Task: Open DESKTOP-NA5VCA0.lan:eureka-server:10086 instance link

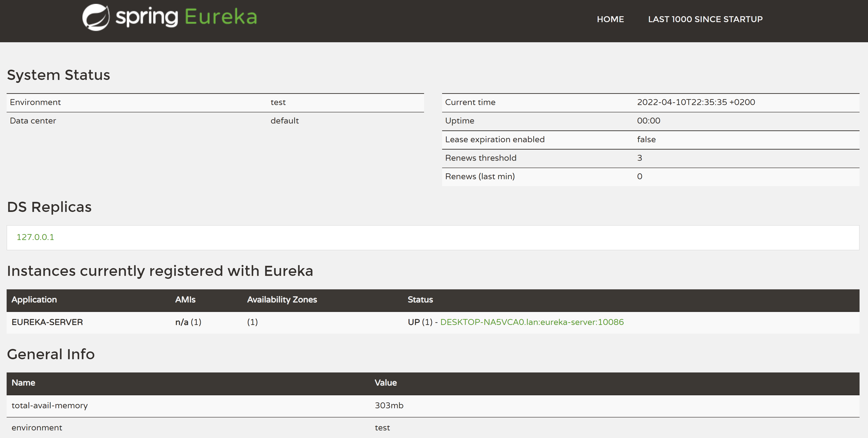Action: pyautogui.click(x=532, y=322)
